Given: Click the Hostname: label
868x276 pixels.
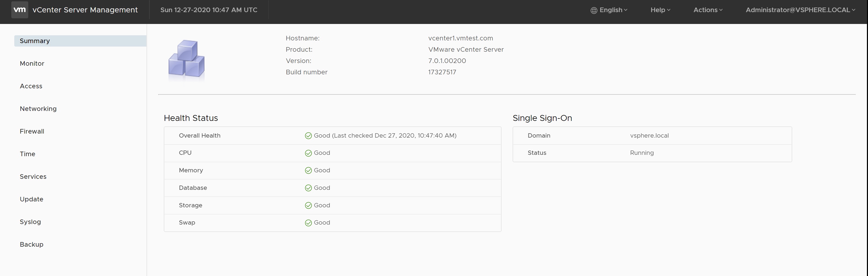Looking at the screenshot, I should coord(303,38).
